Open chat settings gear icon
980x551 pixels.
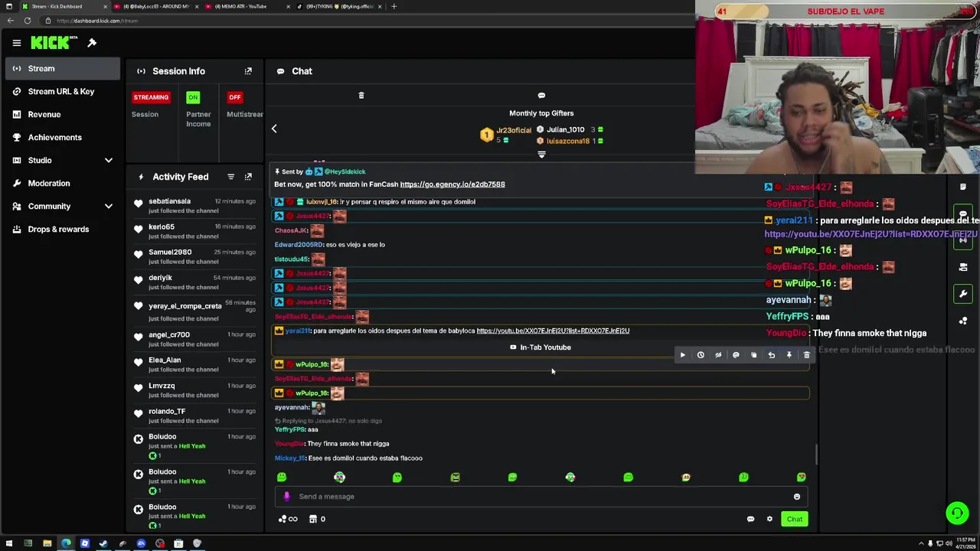coord(769,520)
